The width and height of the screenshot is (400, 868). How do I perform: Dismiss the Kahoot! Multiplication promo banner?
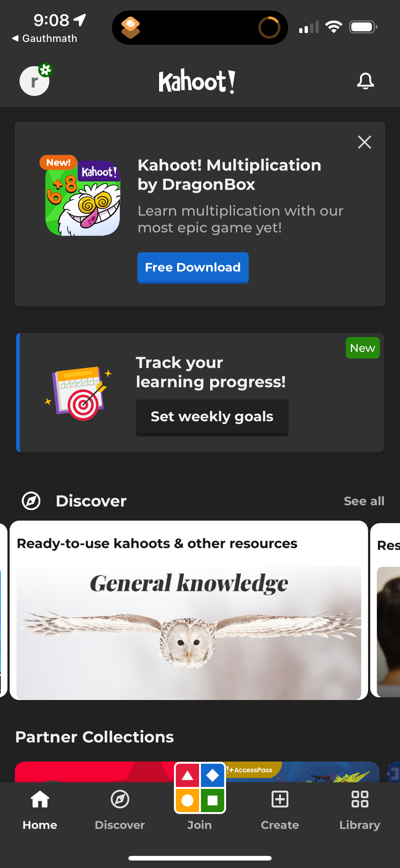pos(364,142)
